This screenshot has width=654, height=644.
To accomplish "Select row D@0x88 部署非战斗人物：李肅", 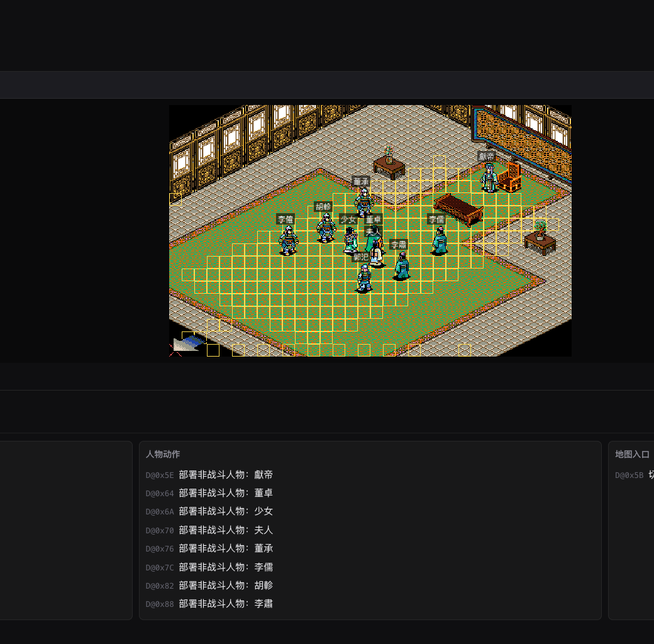I will click(x=370, y=604).
